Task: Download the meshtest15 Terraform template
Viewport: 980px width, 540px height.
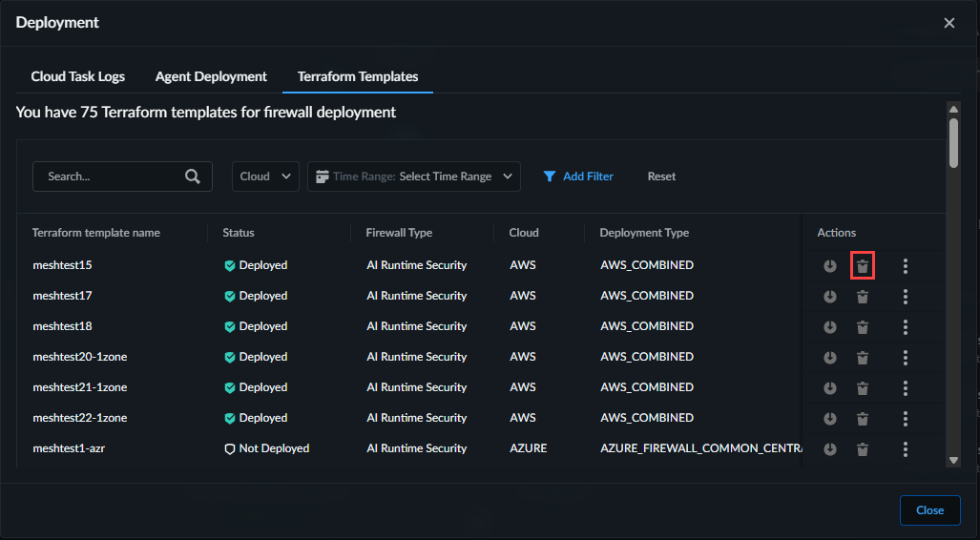Action: click(830, 266)
